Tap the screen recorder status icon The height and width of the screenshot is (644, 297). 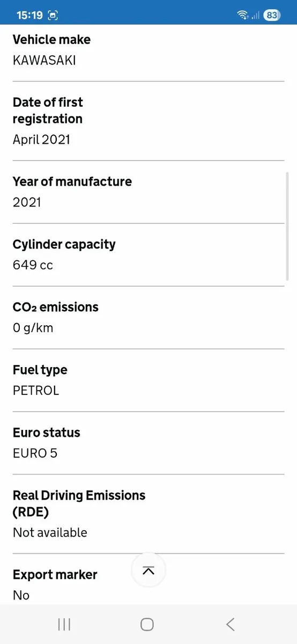coord(53,15)
